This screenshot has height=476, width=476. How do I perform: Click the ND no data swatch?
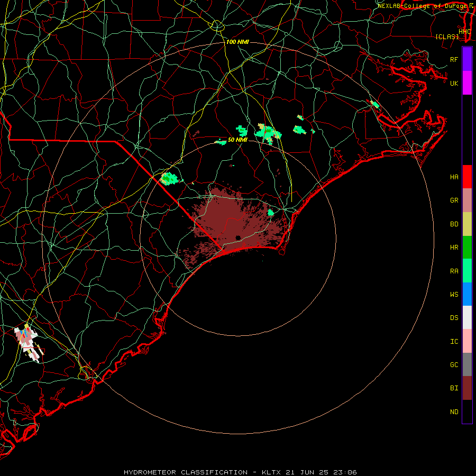pyautogui.click(x=467, y=411)
